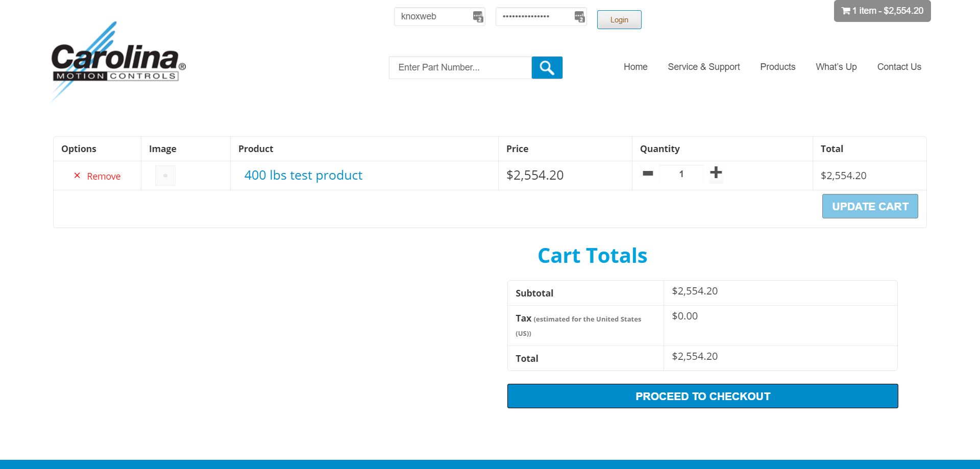
Task: Decrease quantity with the minus icon
Action: pyautogui.click(x=648, y=174)
